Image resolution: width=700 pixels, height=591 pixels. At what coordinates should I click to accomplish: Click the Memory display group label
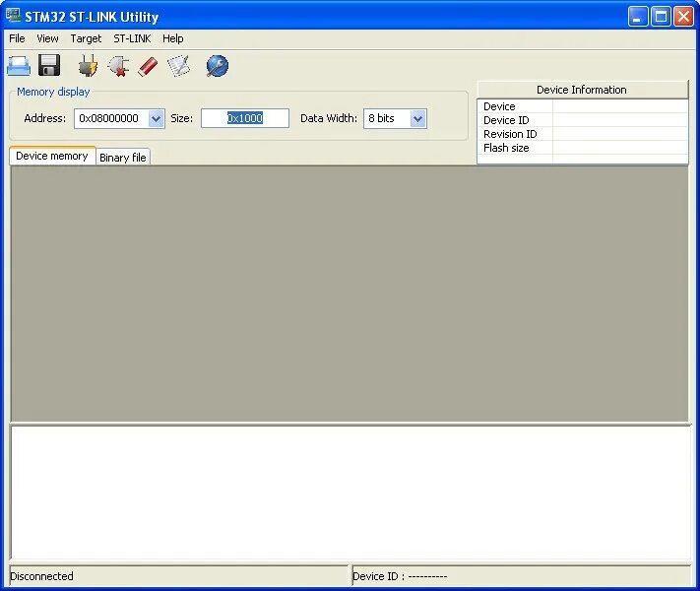pos(53,92)
